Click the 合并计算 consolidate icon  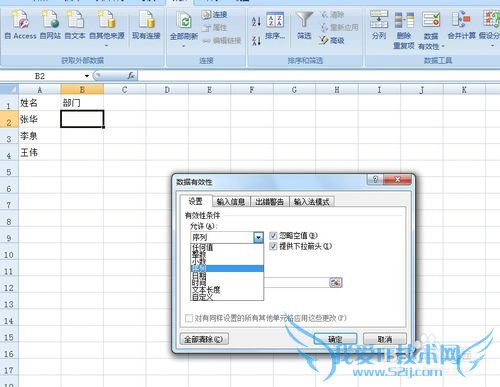(461, 19)
